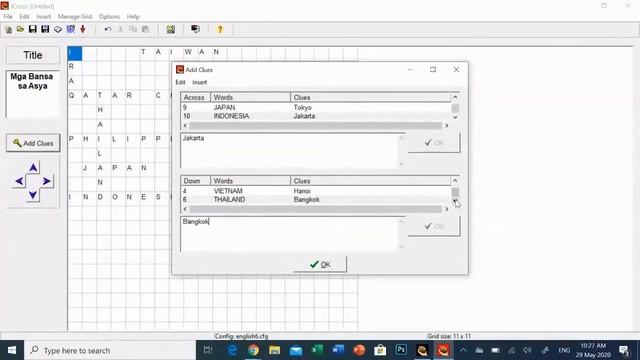Open the Manage Grid menu

[x=75, y=17]
